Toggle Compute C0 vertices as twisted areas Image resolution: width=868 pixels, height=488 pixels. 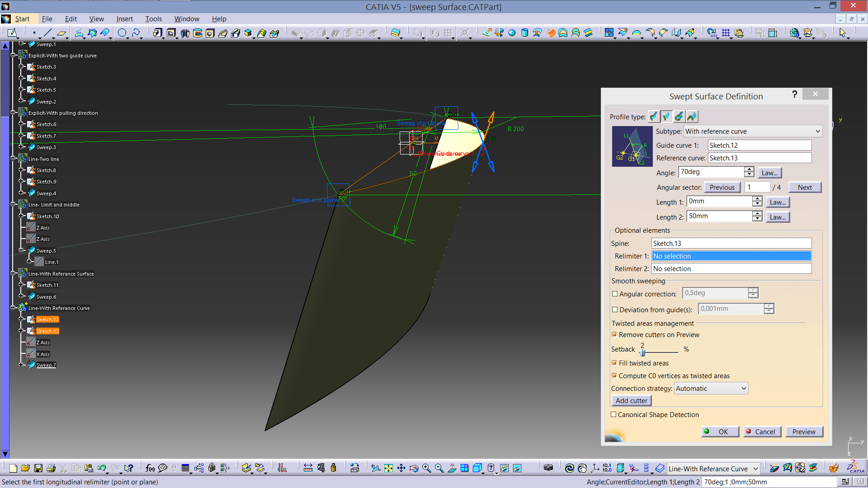click(614, 375)
